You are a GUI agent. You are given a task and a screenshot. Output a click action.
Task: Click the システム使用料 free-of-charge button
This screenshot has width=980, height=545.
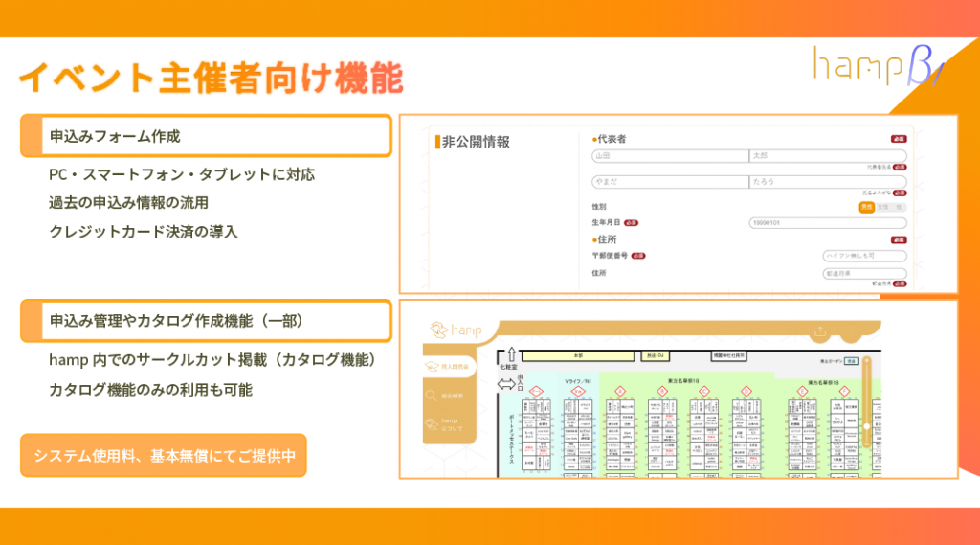[163, 455]
